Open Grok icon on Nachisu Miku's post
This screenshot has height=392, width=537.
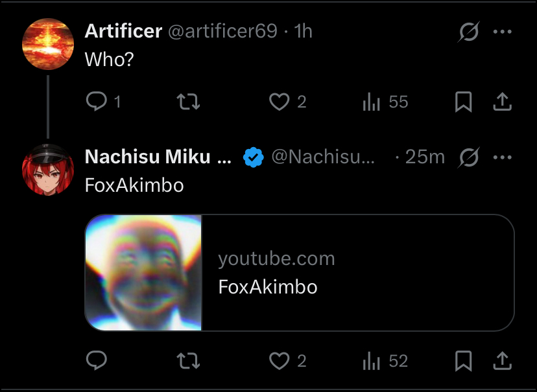pyautogui.click(x=468, y=157)
